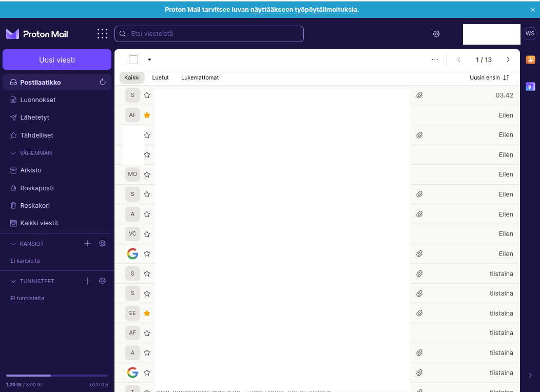Open the selection dropdown arrow beside checkbox
Image resolution: width=540 pixels, height=392 pixels.
149,60
